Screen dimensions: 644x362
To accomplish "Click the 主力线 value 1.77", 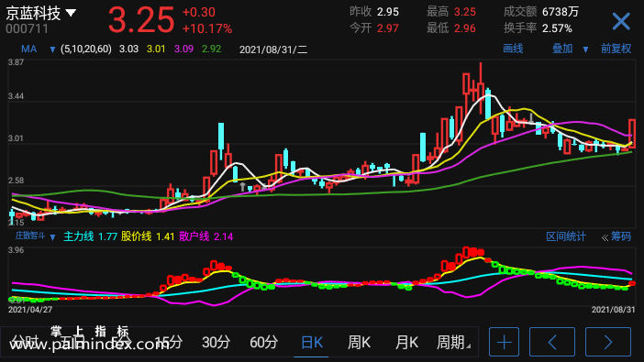I will [x=108, y=236].
